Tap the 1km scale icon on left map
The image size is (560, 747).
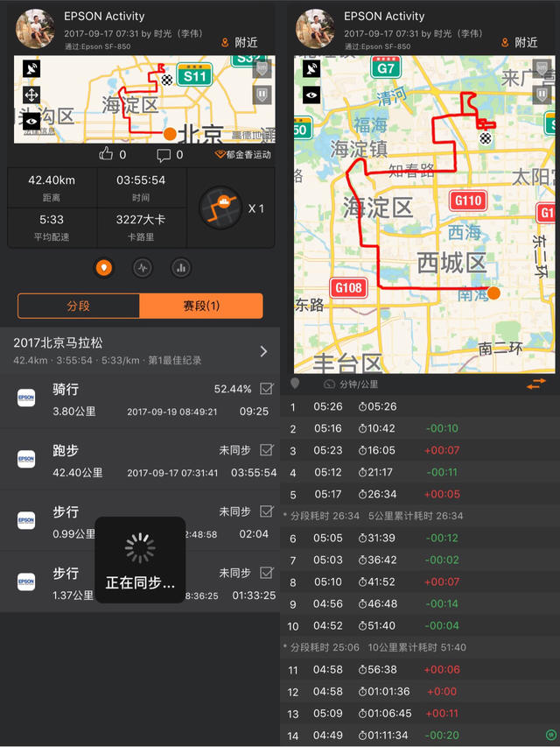click(x=262, y=69)
